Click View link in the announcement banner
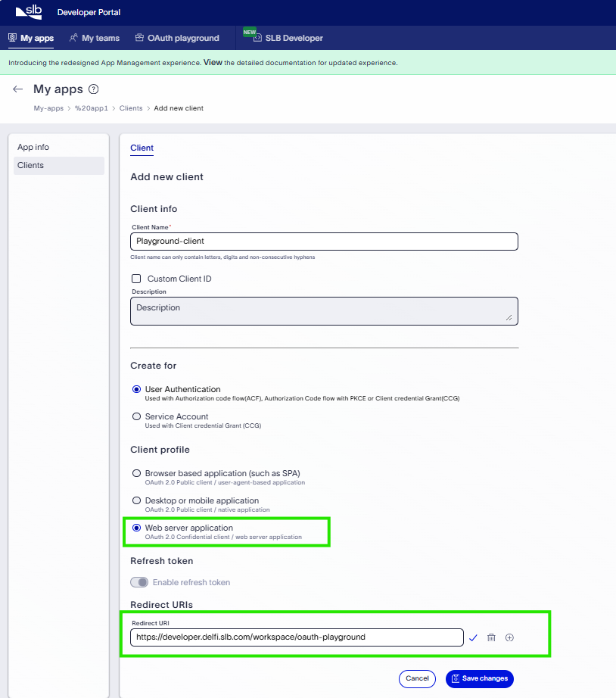 213,62
